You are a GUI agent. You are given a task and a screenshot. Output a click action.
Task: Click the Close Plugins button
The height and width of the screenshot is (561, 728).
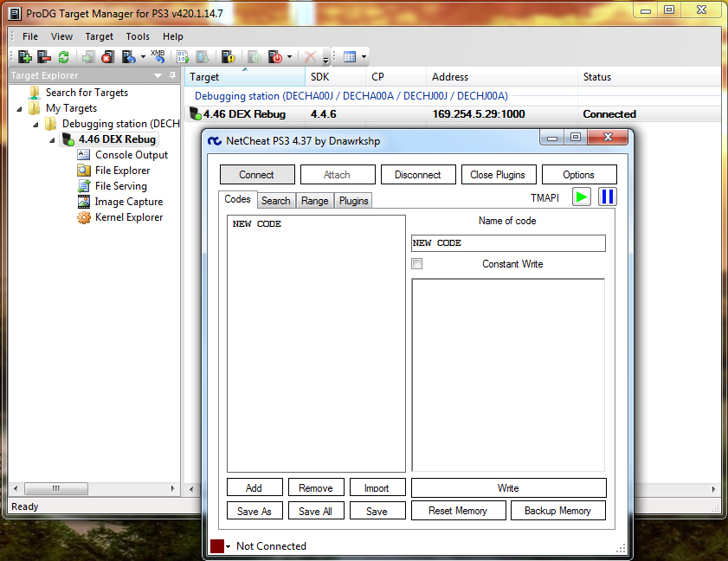499,175
